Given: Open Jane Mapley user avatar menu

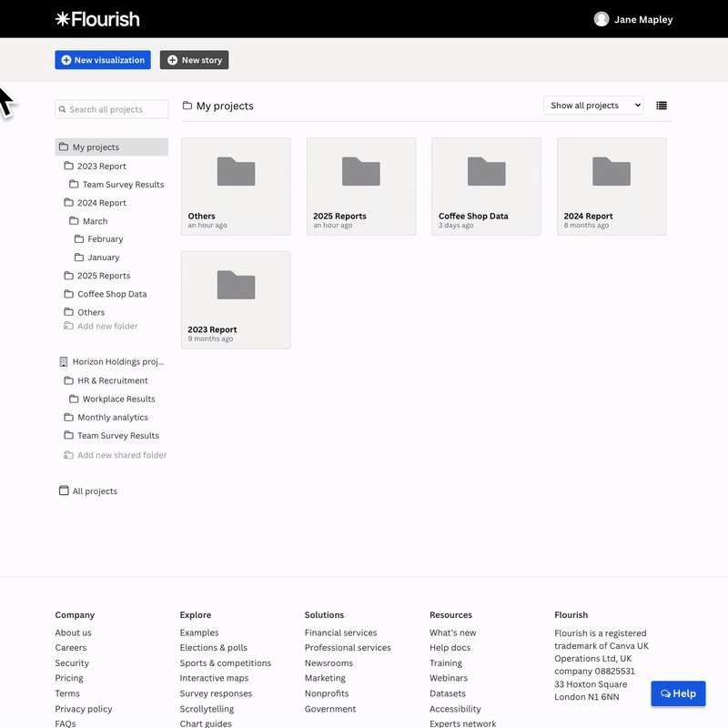Looking at the screenshot, I should click(x=602, y=19).
